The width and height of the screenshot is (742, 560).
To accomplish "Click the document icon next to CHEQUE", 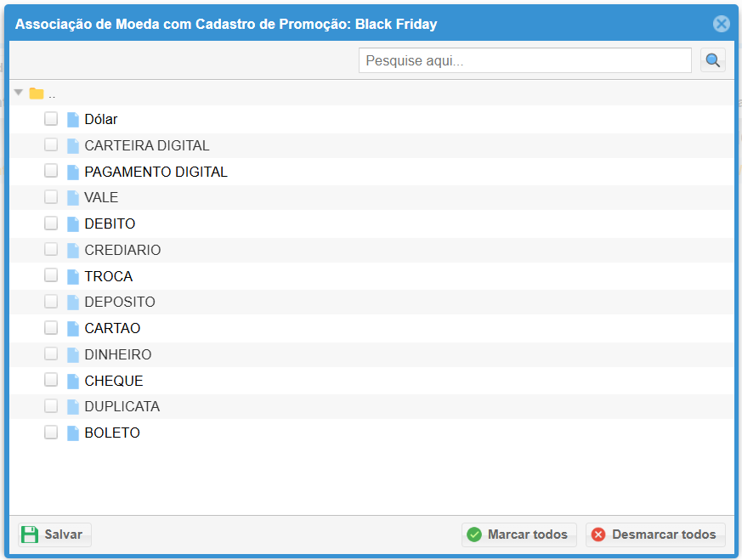I will (x=73, y=381).
